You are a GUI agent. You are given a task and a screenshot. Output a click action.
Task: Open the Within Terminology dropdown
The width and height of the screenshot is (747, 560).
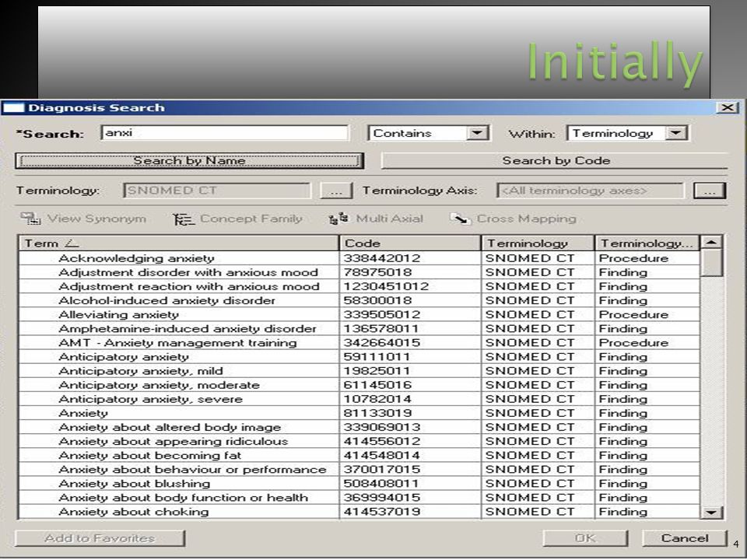click(x=676, y=133)
